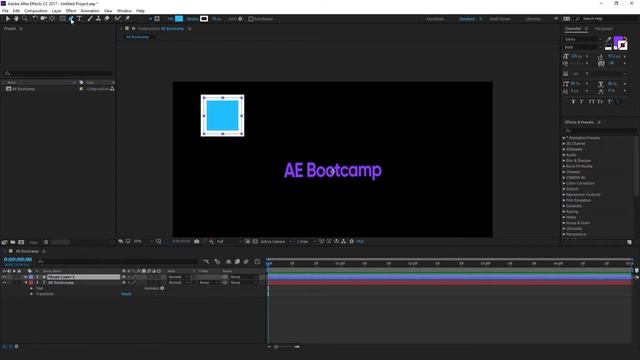Image resolution: width=640 pixels, height=360 pixels.
Task: Toggle hide shy layers in timeline
Action: [228, 261]
